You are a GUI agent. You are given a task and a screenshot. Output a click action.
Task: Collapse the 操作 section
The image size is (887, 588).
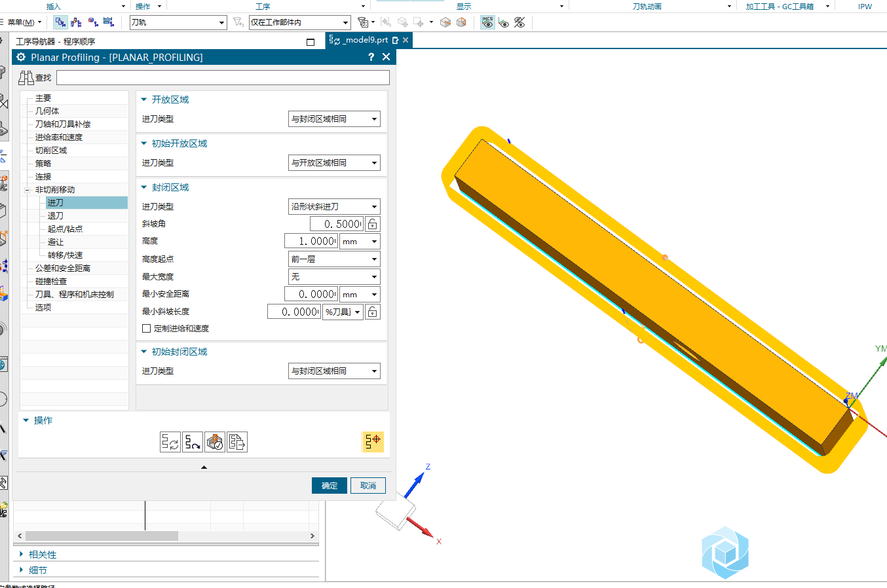(x=26, y=420)
